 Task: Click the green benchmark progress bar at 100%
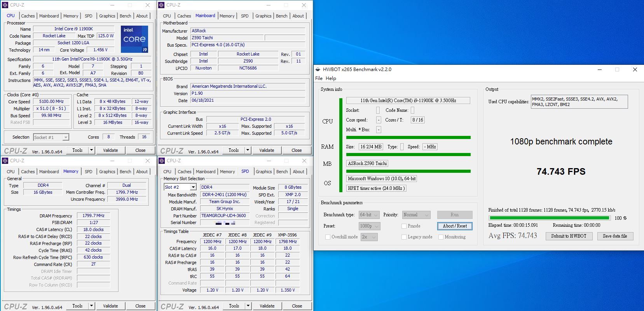point(550,218)
